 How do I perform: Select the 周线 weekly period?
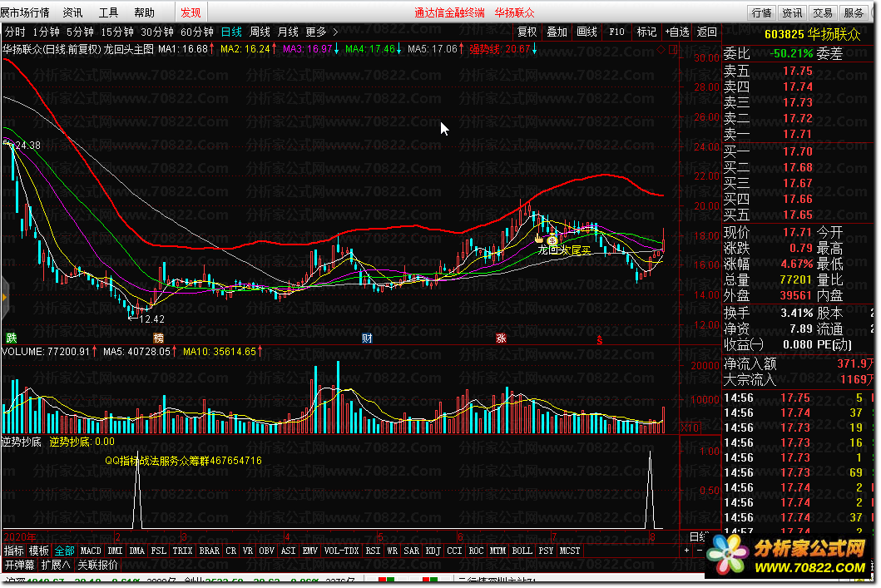pyautogui.click(x=260, y=32)
